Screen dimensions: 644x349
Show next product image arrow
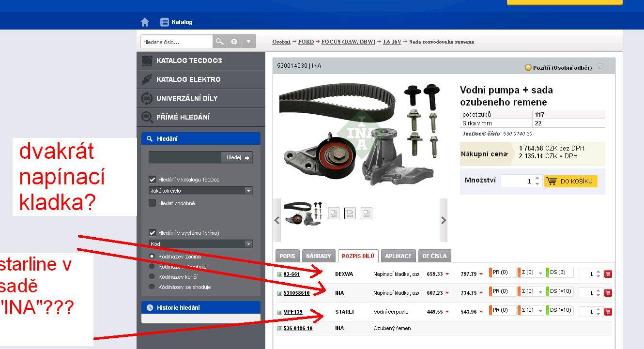coord(444,220)
